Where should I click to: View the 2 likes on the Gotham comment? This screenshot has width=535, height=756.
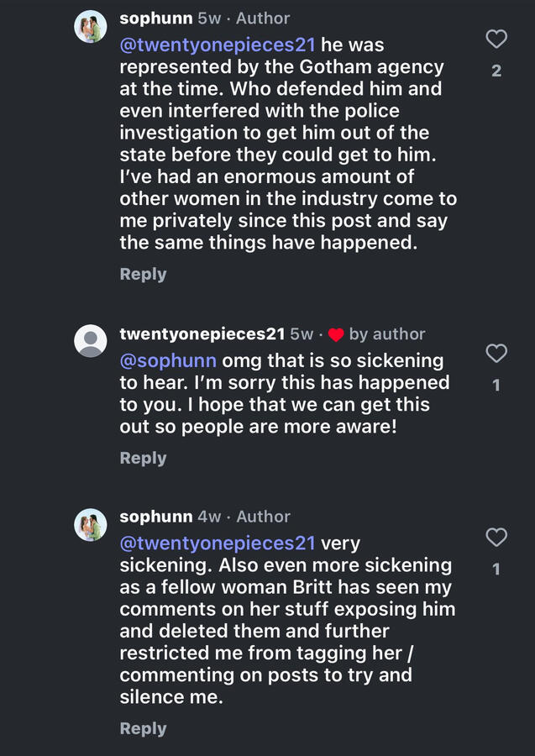pyautogui.click(x=496, y=71)
